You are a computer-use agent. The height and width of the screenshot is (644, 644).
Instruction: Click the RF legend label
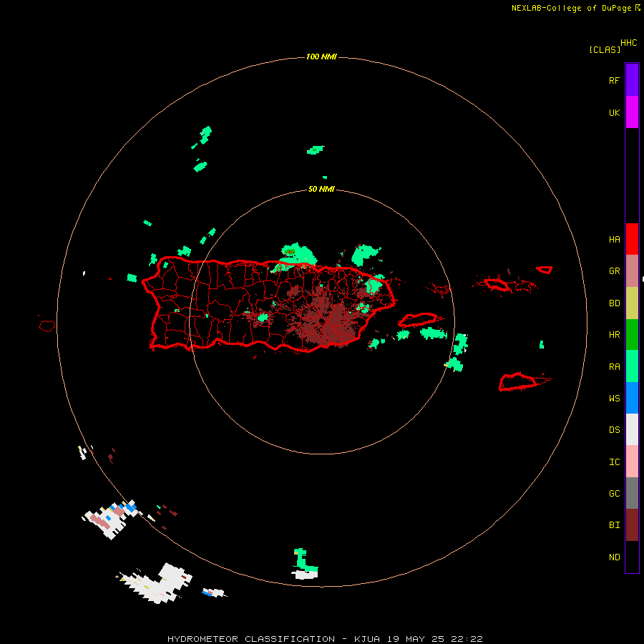[614, 80]
